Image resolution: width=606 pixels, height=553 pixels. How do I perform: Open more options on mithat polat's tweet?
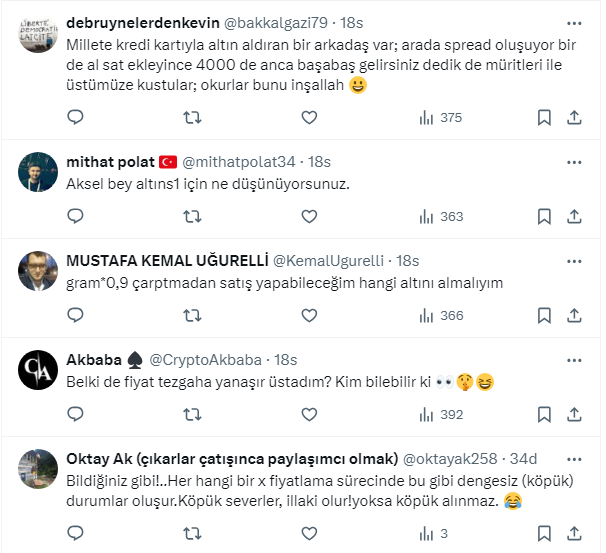coord(574,160)
